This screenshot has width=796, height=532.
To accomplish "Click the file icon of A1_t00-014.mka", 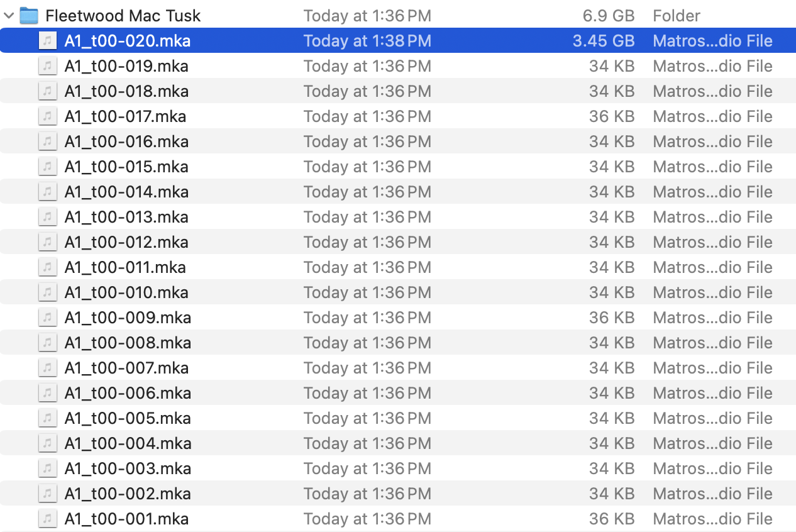I will click(47, 192).
